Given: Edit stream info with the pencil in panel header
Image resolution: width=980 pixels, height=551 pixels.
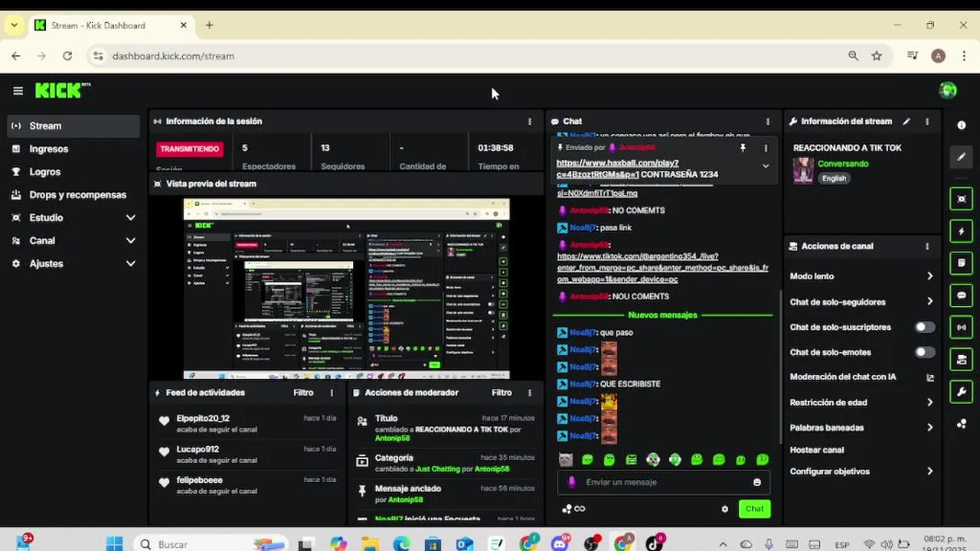Looking at the screenshot, I should (x=906, y=121).
